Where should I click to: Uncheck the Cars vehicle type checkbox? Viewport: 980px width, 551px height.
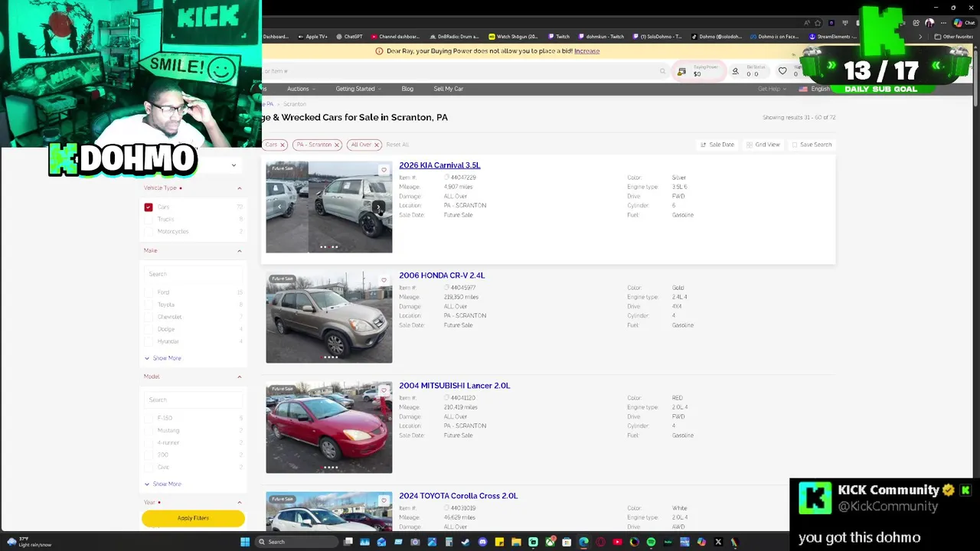(x=149, y=207)
